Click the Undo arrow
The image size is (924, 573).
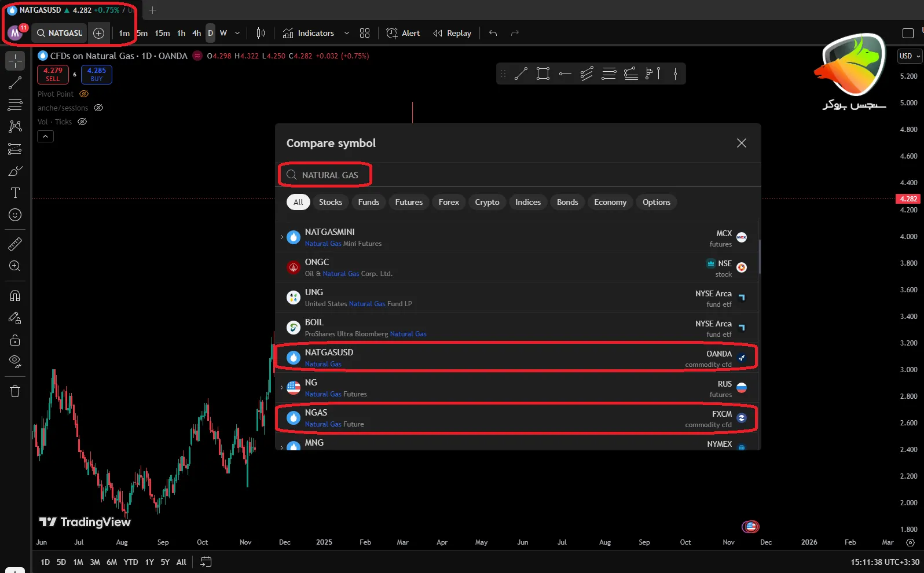click(x=493, y=33)
